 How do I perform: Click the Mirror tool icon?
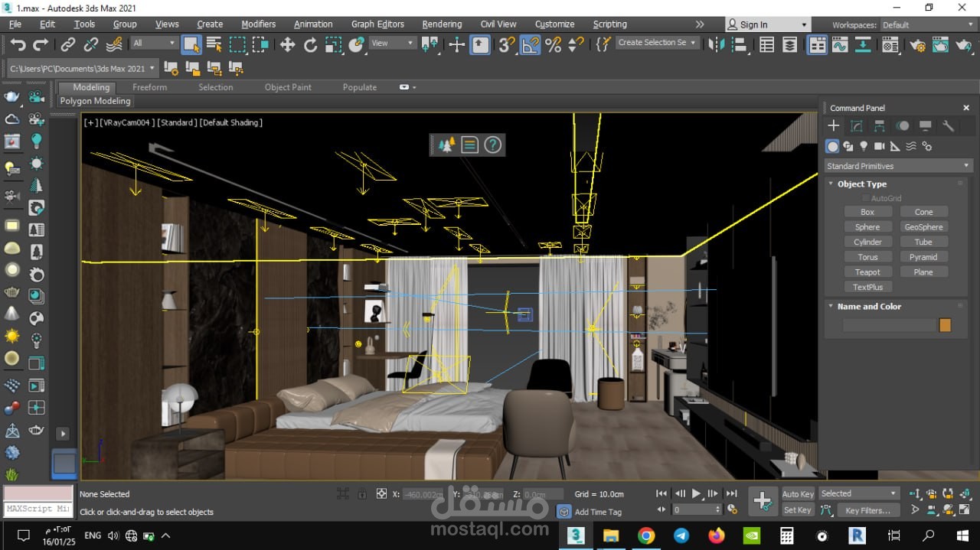[717, 44]
